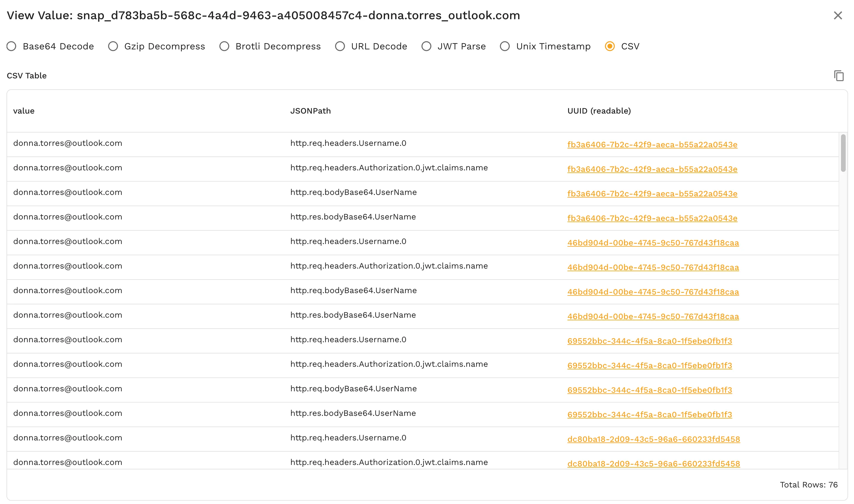Screen dimensions: 854x504
Task: Click the value column header
Action: [x=24, y=111]
